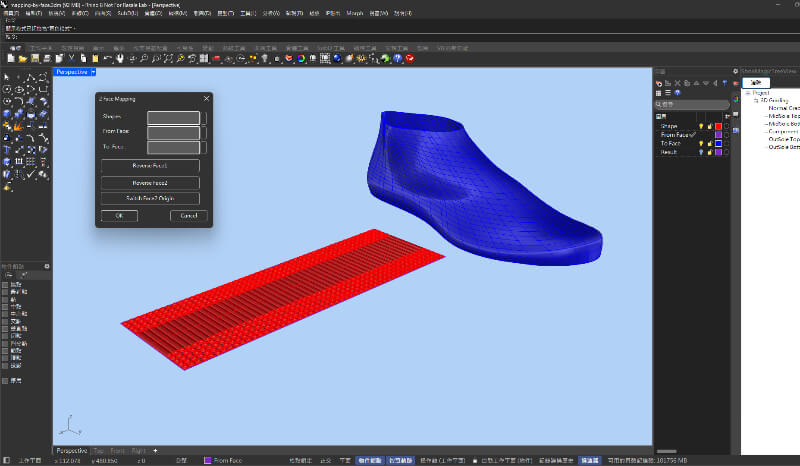
Task: Collapse the 3D Grading tree node
Action: [x=757, y=101]
